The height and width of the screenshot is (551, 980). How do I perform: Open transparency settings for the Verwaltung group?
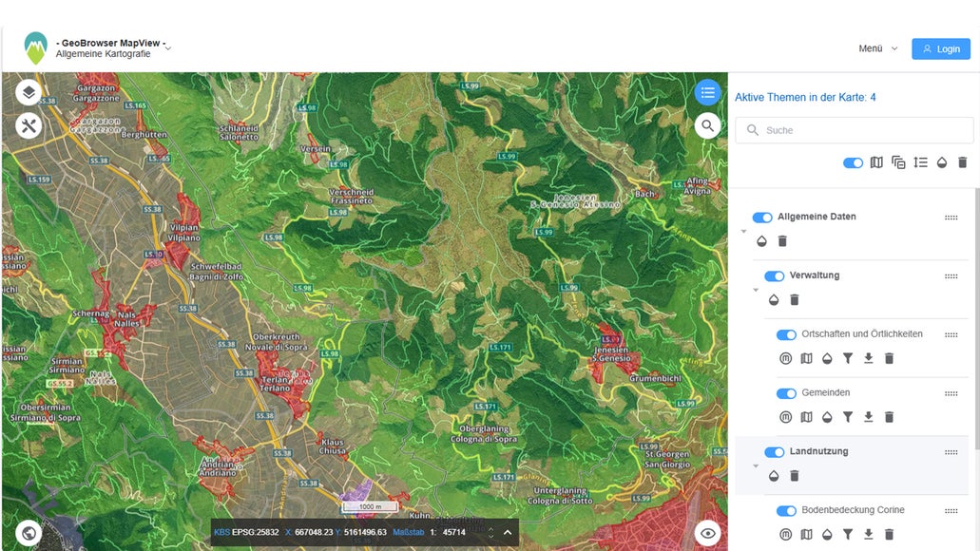(x=773, y=299)
